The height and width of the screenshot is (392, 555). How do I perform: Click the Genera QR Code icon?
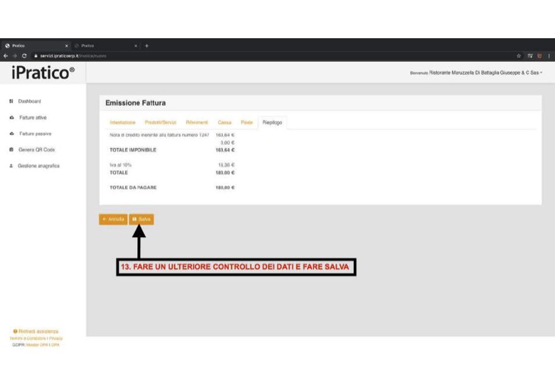coord(12,150)
